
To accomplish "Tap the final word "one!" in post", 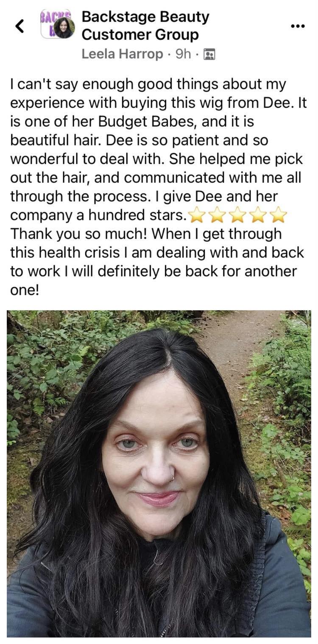I will coord(24,289).
